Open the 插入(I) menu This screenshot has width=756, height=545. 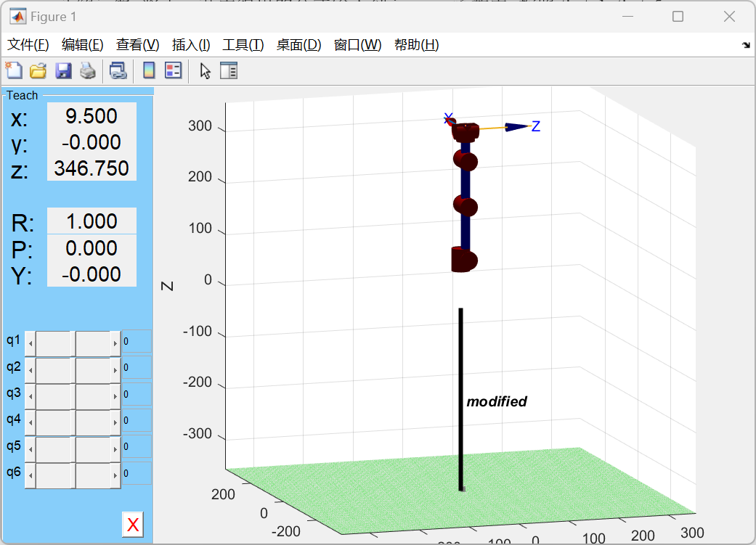click(x=191, y=45)
